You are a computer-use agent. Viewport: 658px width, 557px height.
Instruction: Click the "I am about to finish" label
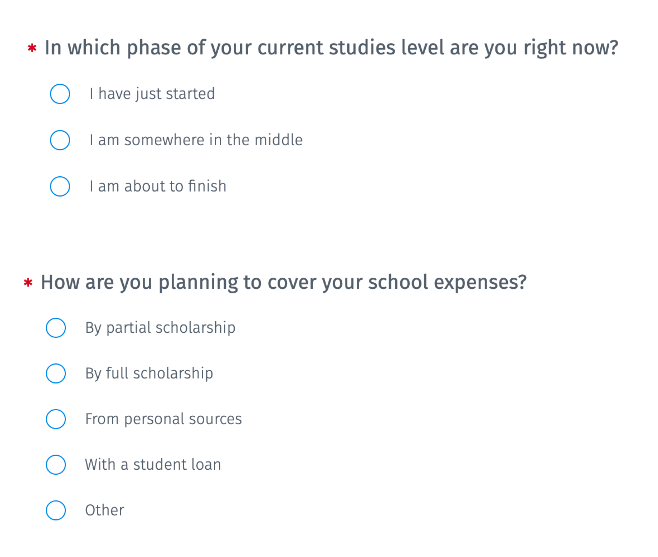pos(158,186)
